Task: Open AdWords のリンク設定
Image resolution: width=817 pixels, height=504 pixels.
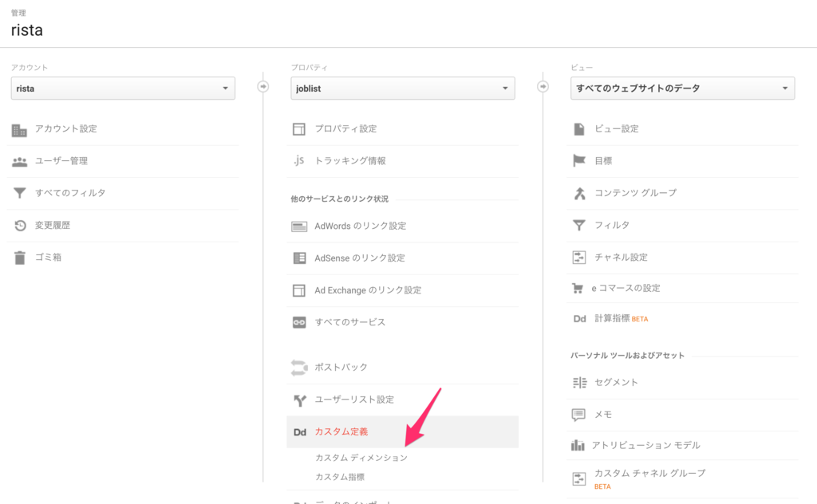Action: point(360,226)
